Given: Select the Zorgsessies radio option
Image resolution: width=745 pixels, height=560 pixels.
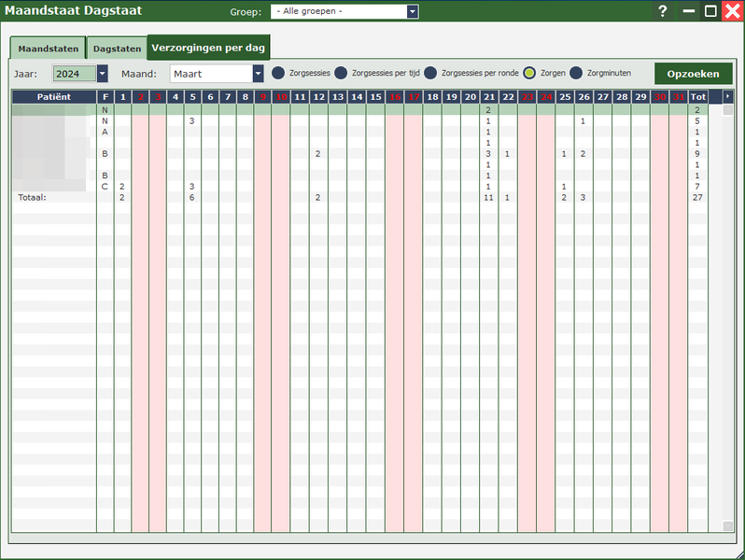Looking at the screenshot, I should click(278, 73).
